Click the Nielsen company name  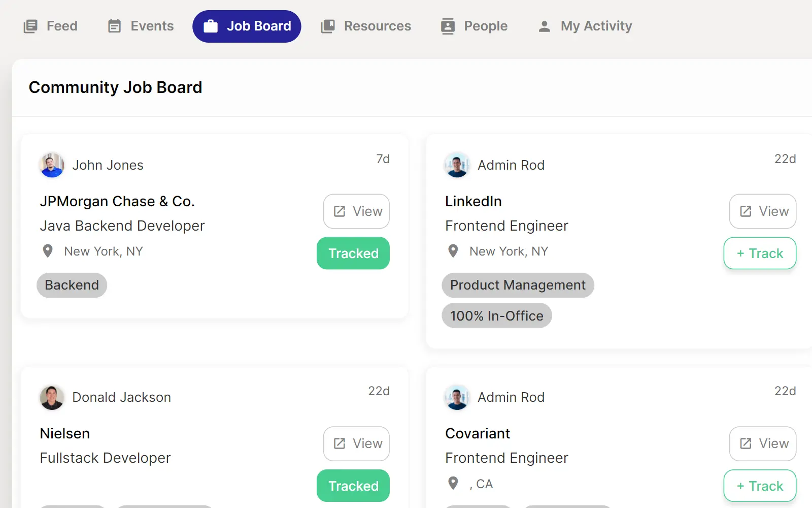click(x=65, y=433)
